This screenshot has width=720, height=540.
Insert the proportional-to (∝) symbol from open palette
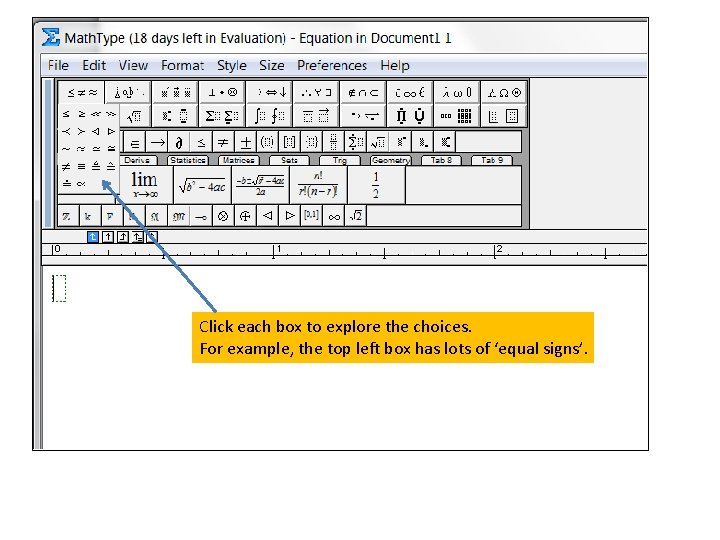82,184
